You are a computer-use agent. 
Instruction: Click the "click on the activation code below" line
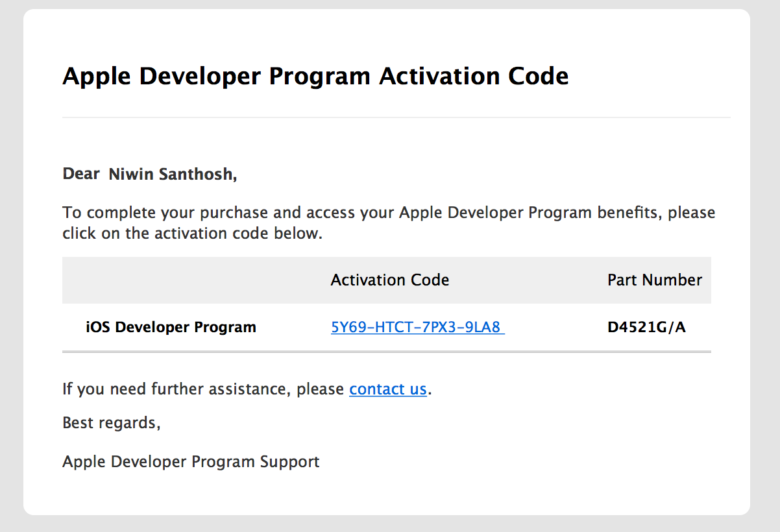tap(192, 234)
